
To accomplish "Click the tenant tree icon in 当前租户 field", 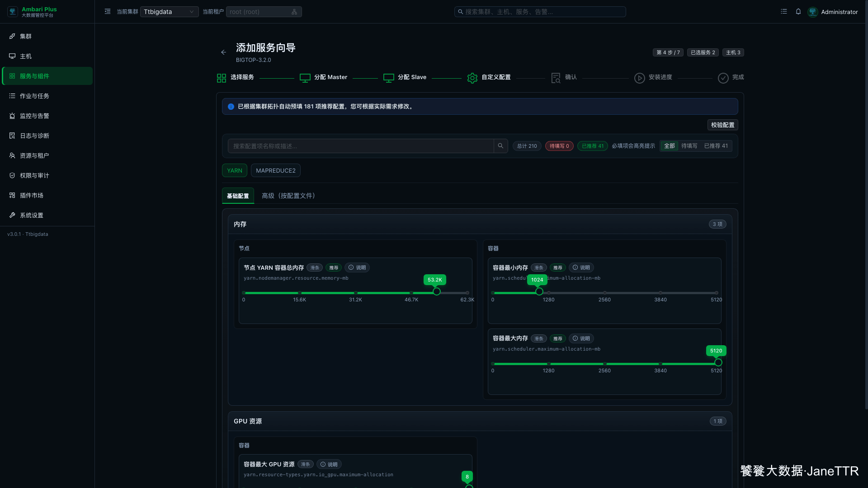I will click(294, 12).
